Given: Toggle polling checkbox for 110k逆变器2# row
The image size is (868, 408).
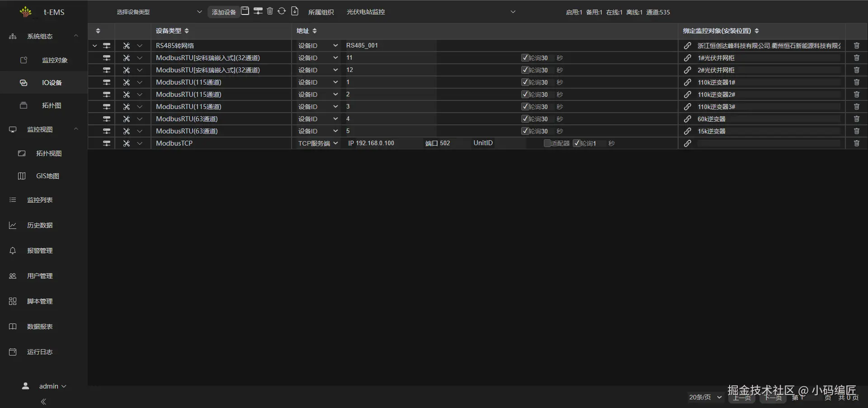Looking at the screenshot, I should (x=525, y=95).
